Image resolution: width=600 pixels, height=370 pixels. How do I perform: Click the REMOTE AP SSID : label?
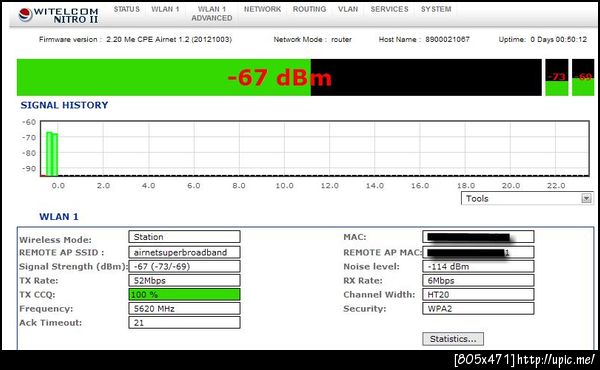coord(61,253)
